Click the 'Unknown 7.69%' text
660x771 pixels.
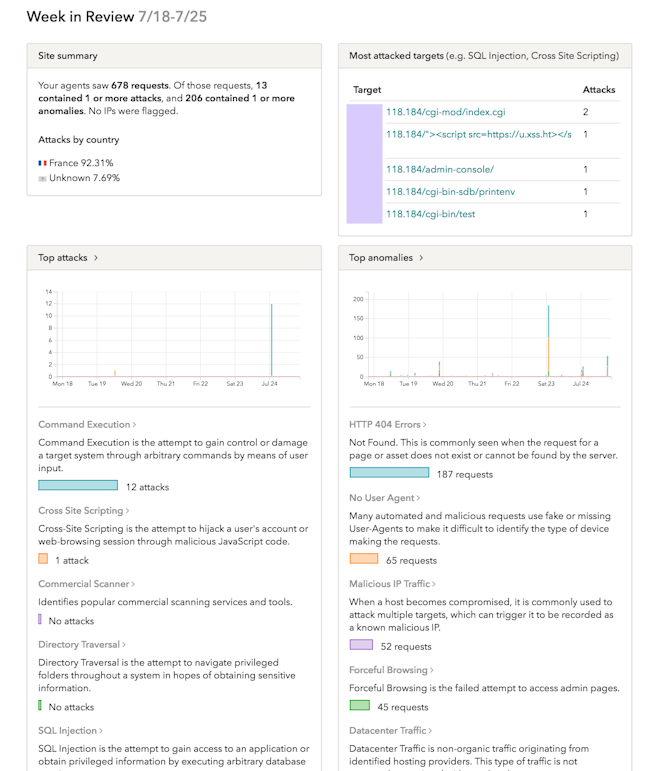click(85, 178)
